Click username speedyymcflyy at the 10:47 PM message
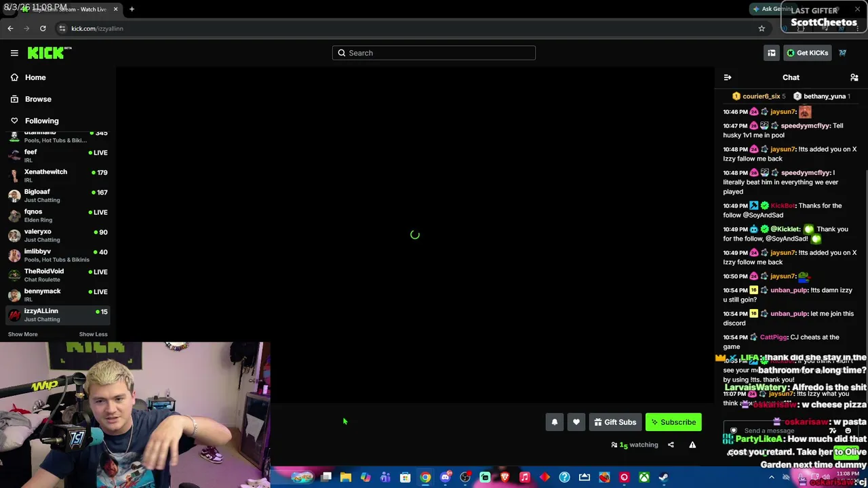868x488 pixels. 805,126
